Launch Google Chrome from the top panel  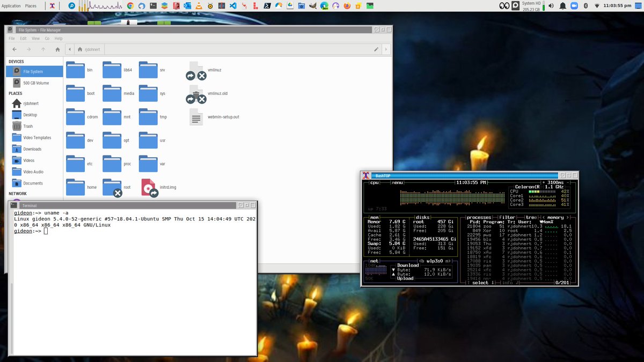click(x=130, y=6)
